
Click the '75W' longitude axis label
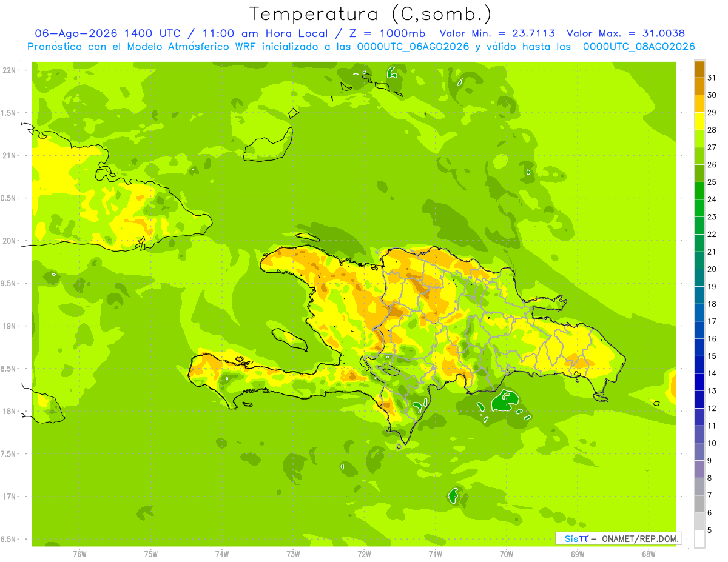point(150,555)
